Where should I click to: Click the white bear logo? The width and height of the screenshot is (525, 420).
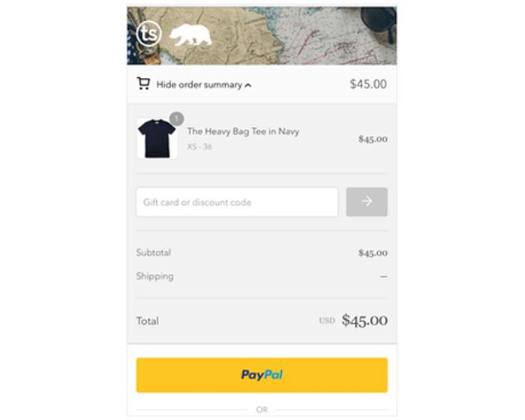click(190, 34)
